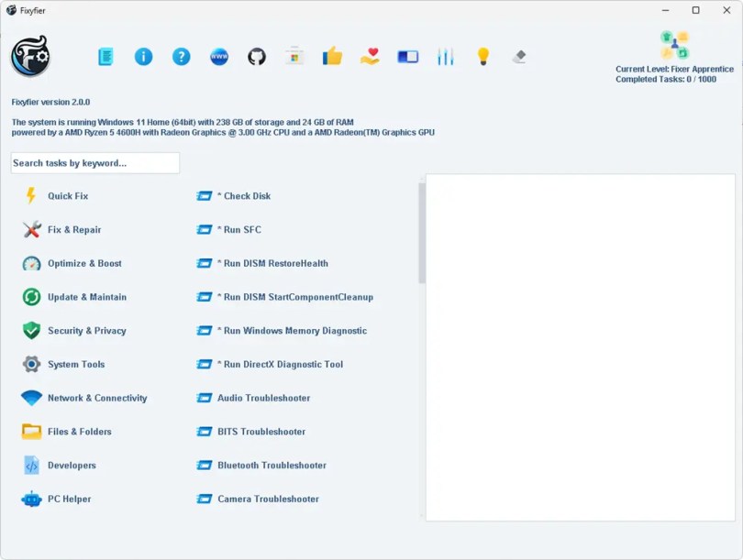Screen dimensions: 743x560
Task: Open the BITS Troubleshooter task
Action: point(251,432)
